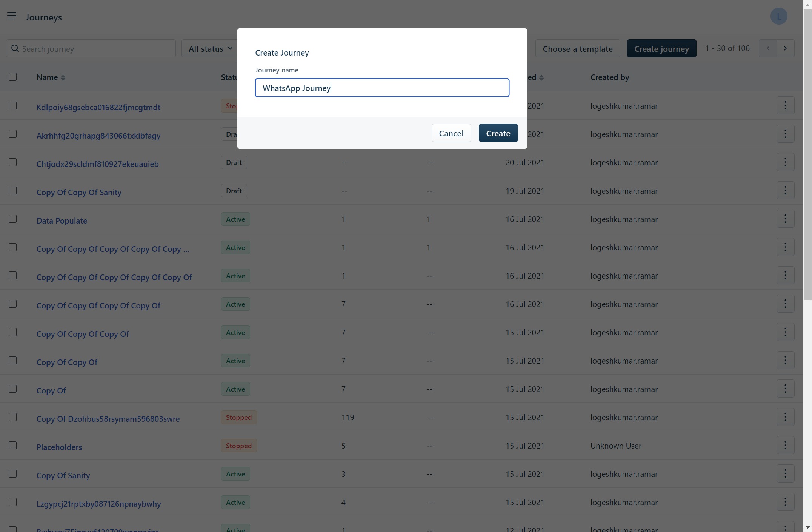
Task: Select checkbox for Copy Of Sanity row
Action: tap(13, 473)
